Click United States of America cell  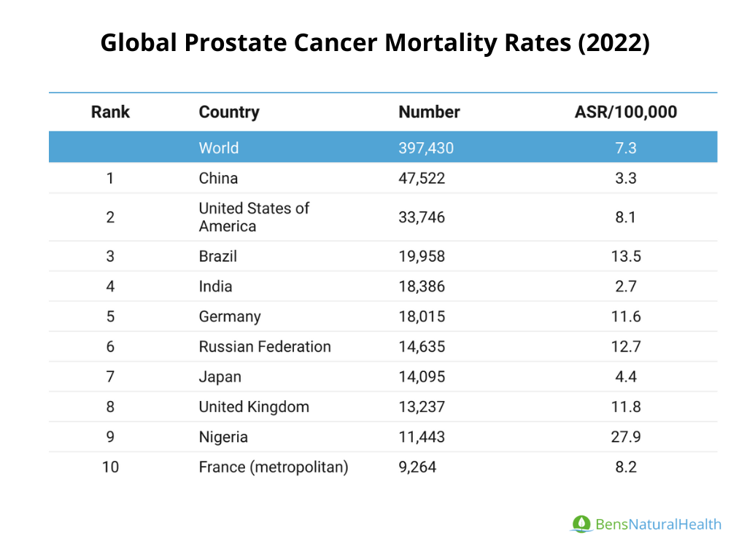254,217
